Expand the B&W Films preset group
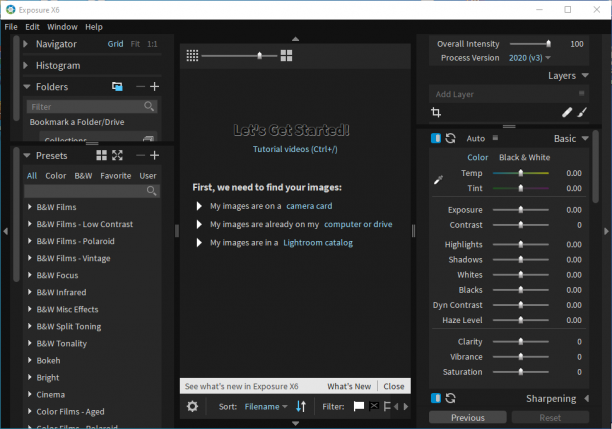Screen dimensions: 612x429 [x=30, y=207]
